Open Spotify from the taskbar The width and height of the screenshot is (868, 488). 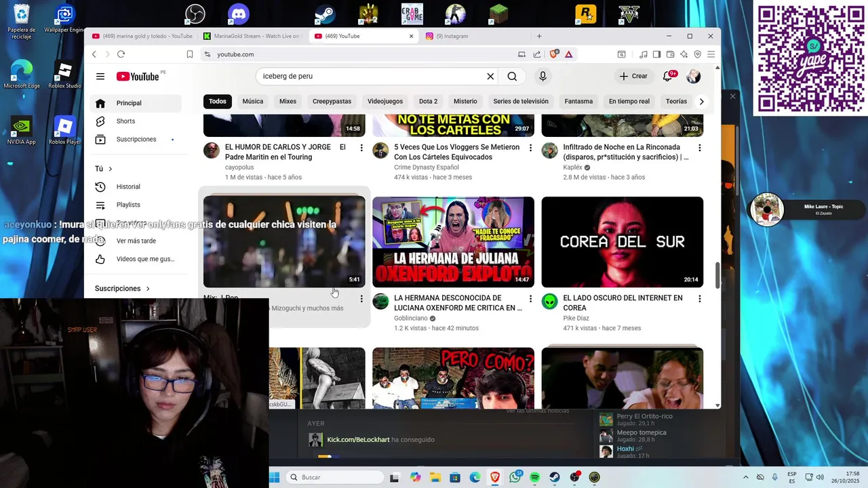coord(535,477)
